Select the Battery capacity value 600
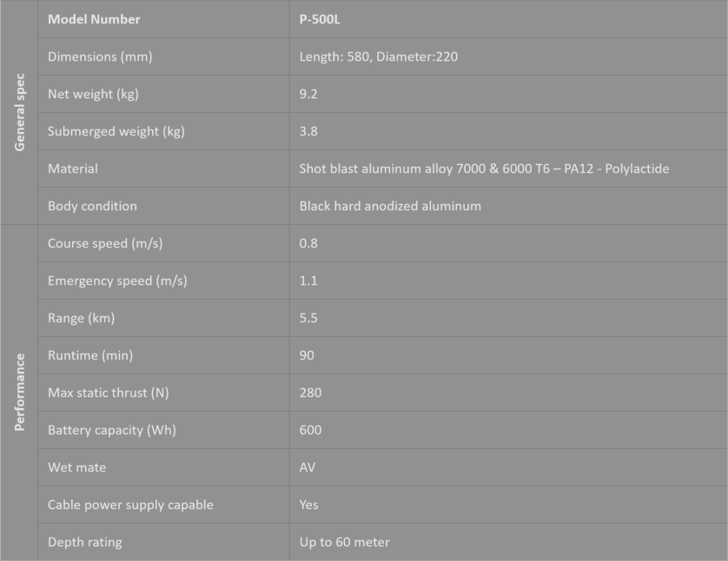 pos(310,430)
